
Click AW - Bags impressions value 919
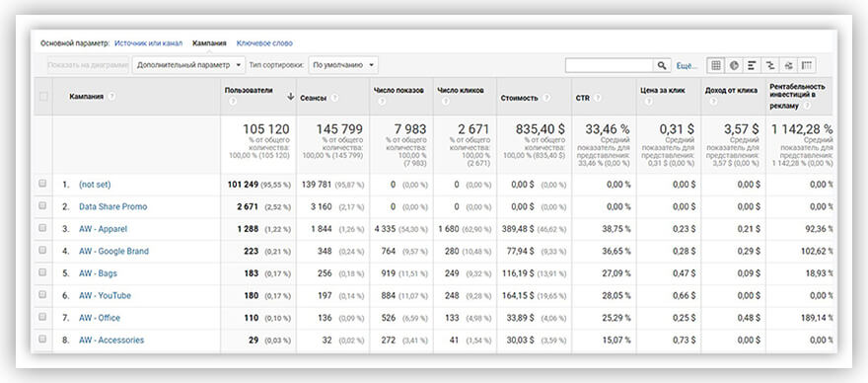388,273
